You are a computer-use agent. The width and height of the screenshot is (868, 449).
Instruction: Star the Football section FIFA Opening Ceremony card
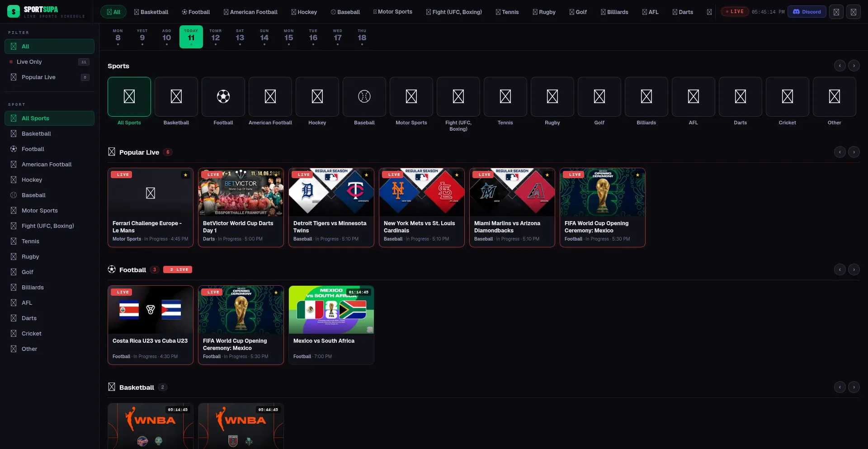276,292
